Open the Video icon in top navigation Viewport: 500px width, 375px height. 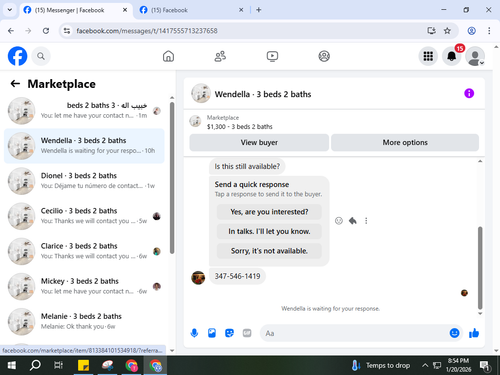click(x=272, y=56)
